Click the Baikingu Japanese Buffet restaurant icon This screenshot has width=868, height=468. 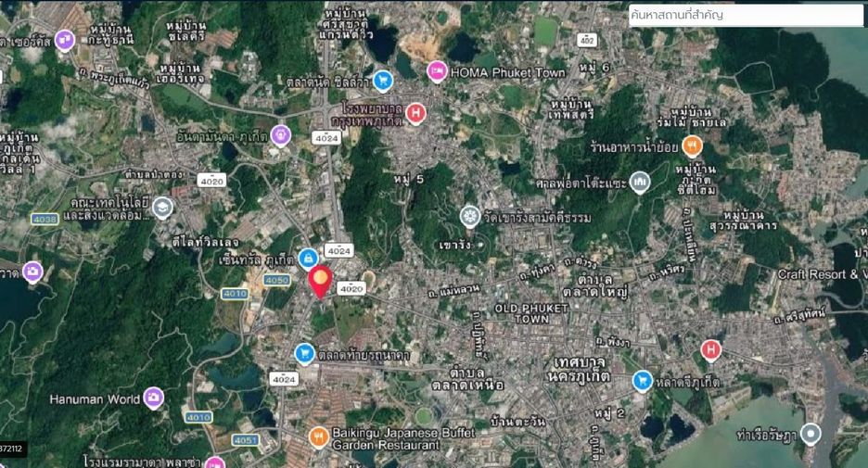tap(318, 437)
